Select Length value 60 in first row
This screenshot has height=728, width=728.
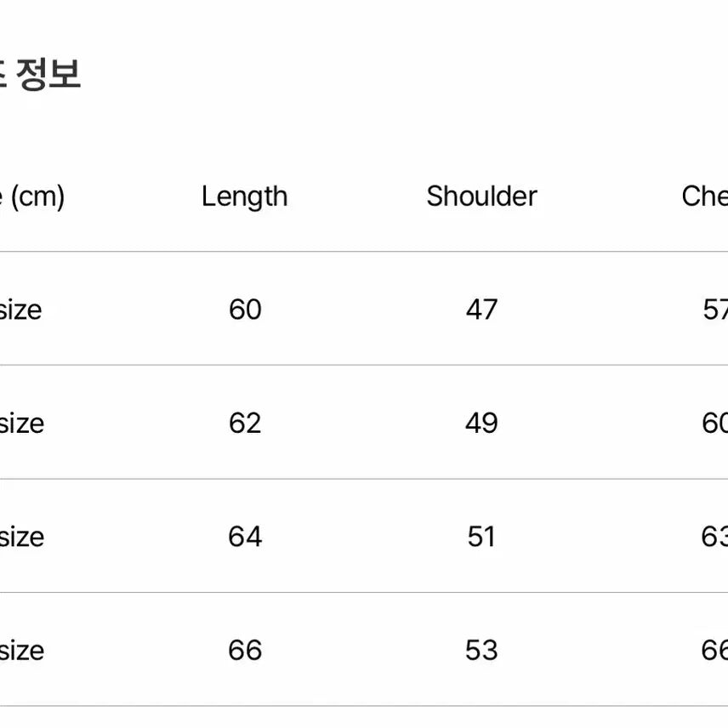click(x=245, y=310)
